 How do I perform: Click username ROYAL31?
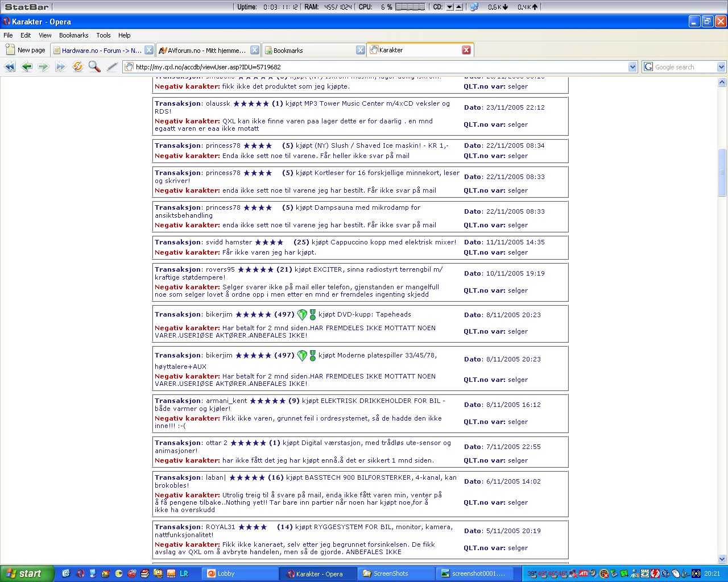tap(221, 527)
